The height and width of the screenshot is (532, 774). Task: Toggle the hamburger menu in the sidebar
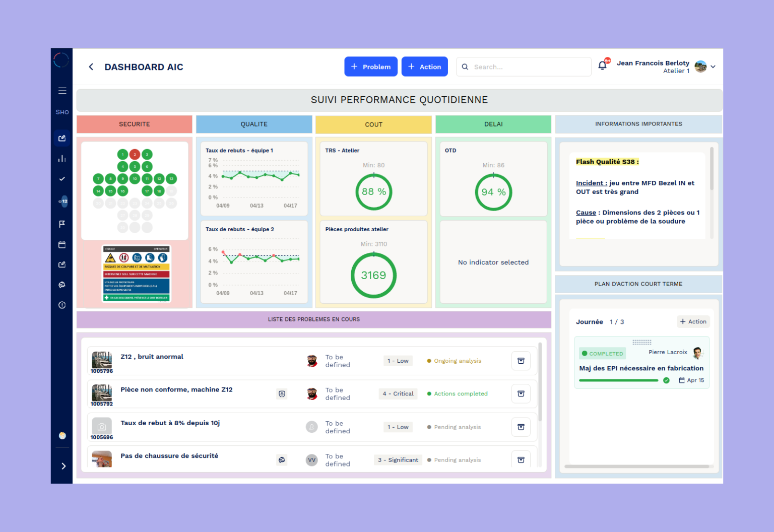(62, 91)
